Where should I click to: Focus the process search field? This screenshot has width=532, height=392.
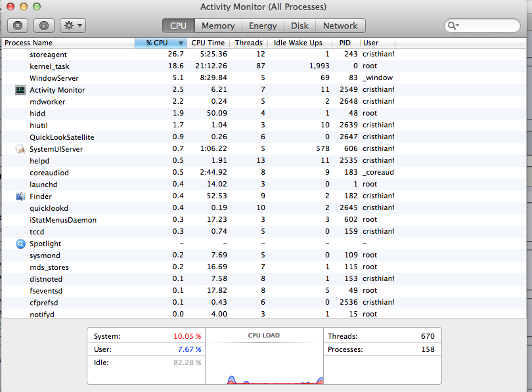click(x=482, y=26)
